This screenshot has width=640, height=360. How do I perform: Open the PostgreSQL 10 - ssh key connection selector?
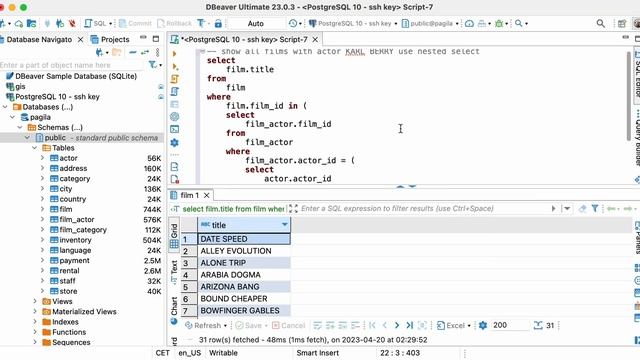353,23
